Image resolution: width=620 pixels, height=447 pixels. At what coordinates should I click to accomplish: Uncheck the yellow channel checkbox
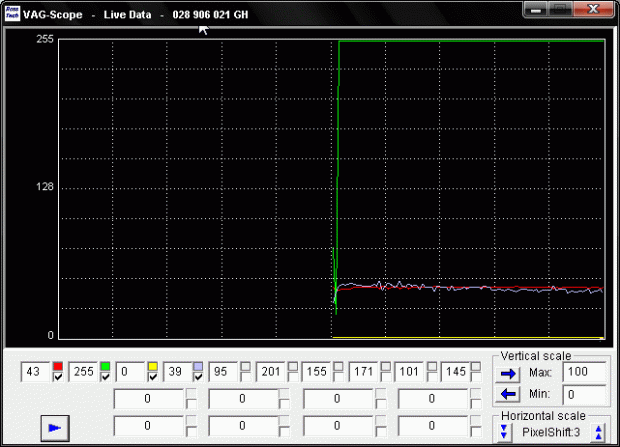coord(153,378)
